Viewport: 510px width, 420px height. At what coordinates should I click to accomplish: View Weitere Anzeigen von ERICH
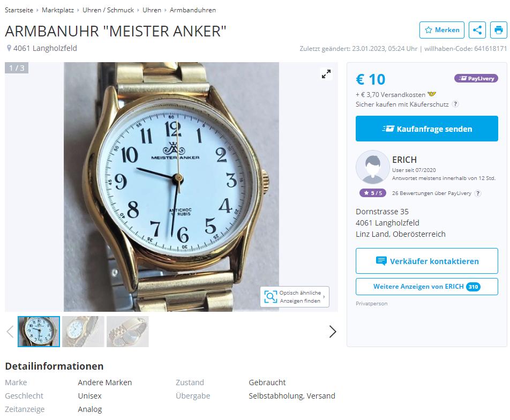point(427,287)
